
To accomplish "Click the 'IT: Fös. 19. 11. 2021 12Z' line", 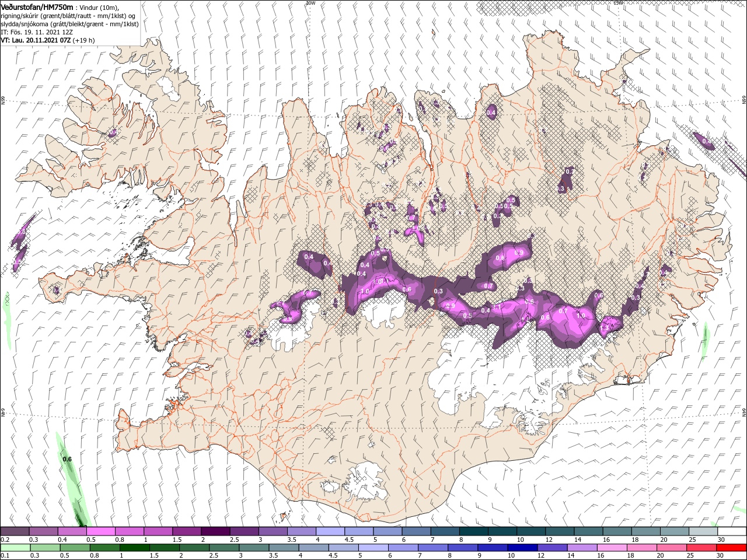I will (36, 32).
